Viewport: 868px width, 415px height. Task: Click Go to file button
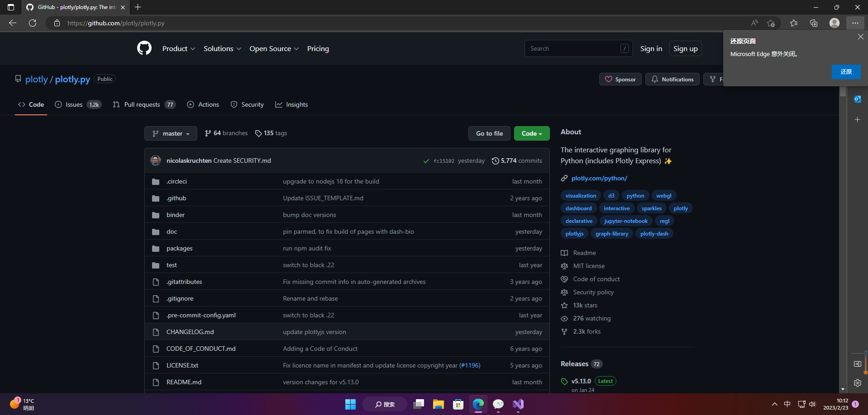point(489,133)
